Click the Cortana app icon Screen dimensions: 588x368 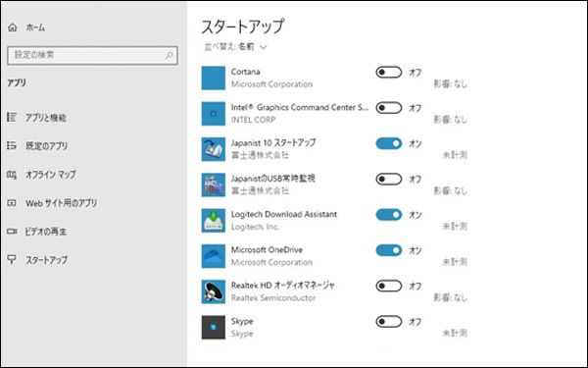click(214, 79)
